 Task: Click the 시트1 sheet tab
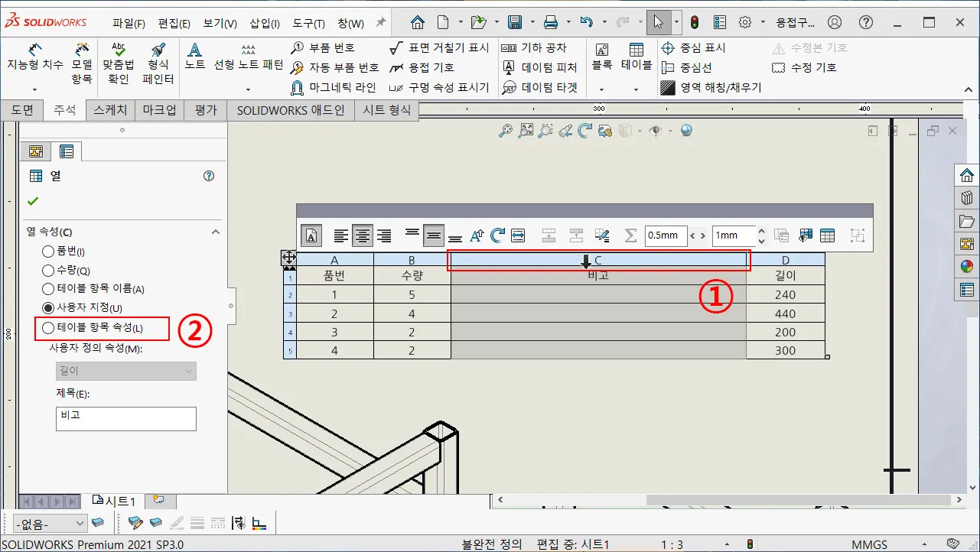114,502
